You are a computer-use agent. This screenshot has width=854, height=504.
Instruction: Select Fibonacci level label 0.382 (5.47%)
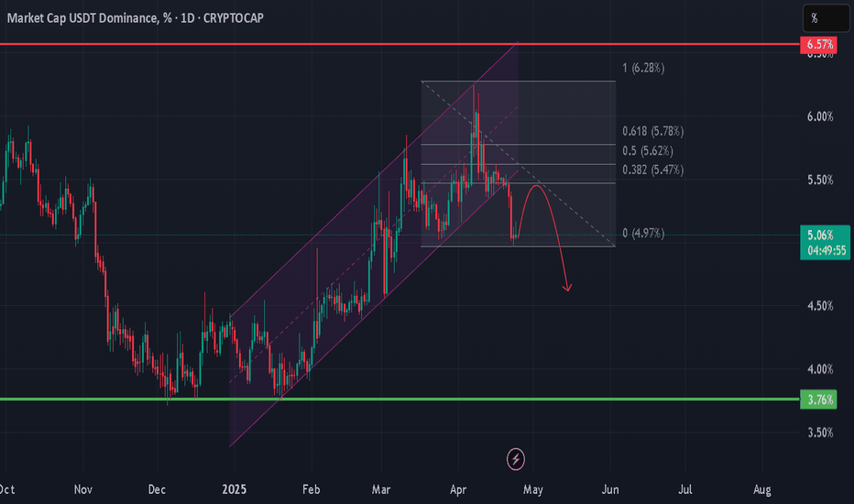[x=652, y=170]
